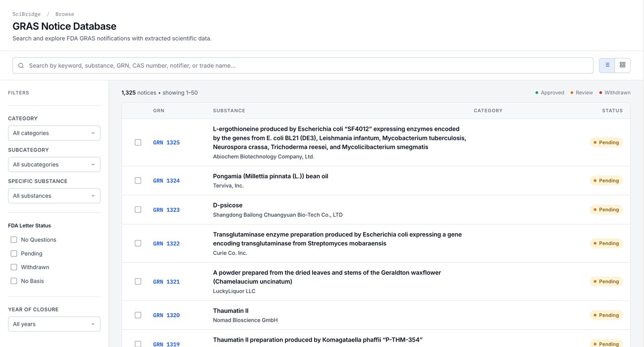Open GRN 1320 Thaumatin II notice
This screenshot has height=347, width=644.
pos(166,315)
